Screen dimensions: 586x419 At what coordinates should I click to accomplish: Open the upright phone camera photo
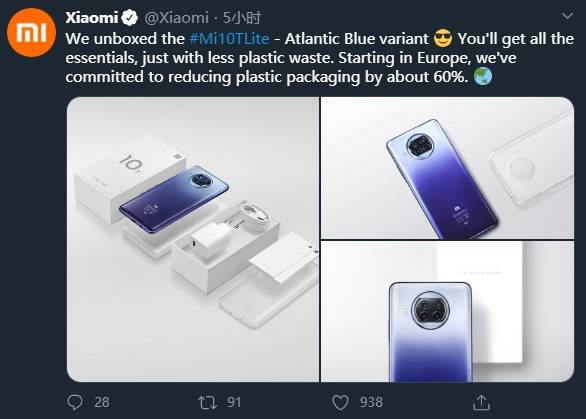pos(447,312)
